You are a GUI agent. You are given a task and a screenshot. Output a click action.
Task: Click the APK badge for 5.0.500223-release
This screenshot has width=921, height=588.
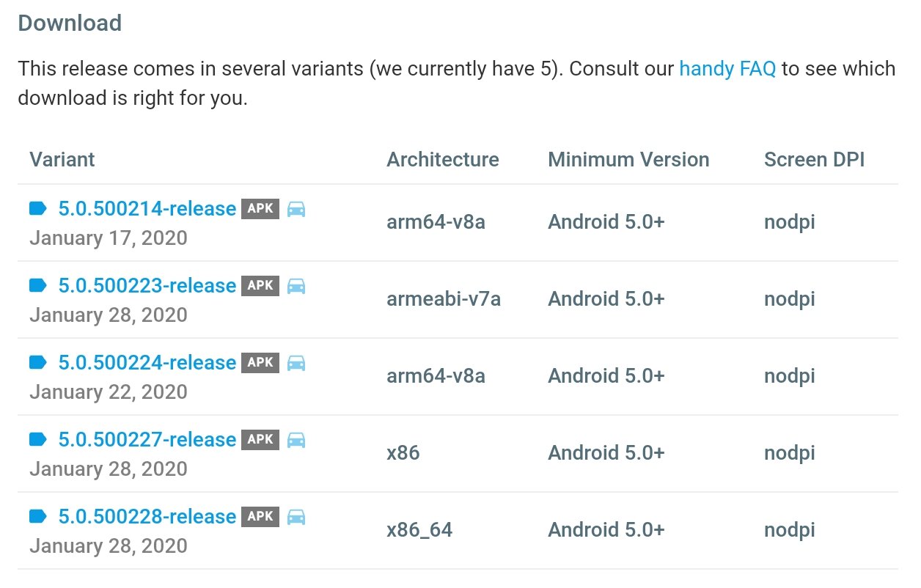pos(260,285)
